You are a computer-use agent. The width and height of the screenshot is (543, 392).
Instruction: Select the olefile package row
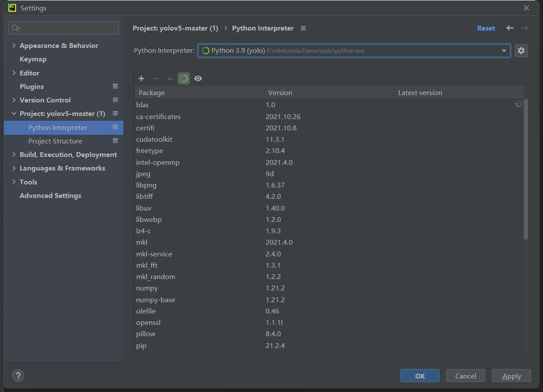pyautogui.click(x=329, y=311)
